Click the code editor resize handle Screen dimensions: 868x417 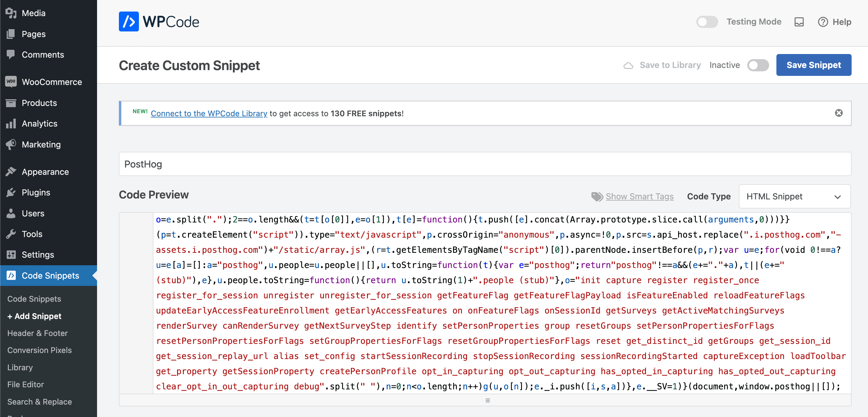487,400
